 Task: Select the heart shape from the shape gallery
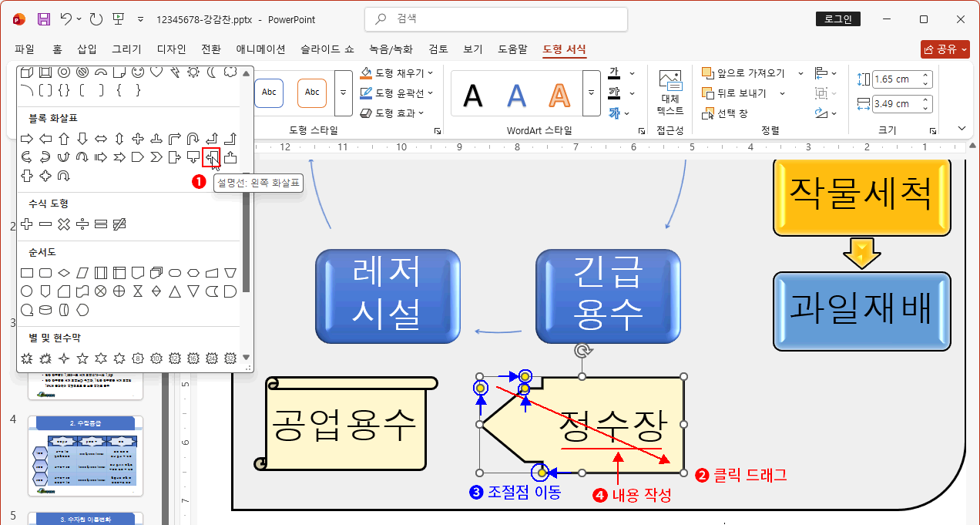(156, 72)
